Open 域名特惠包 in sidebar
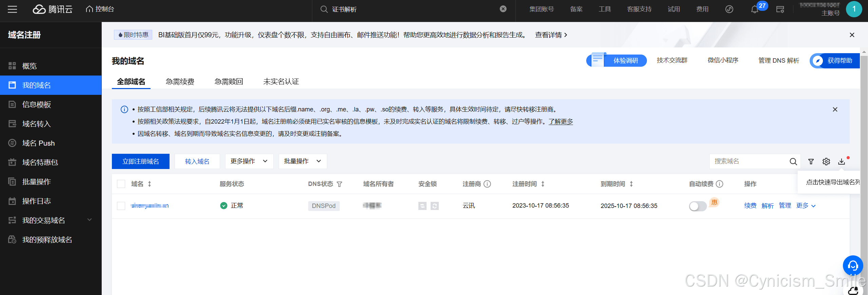 click(x=51, y=162)
